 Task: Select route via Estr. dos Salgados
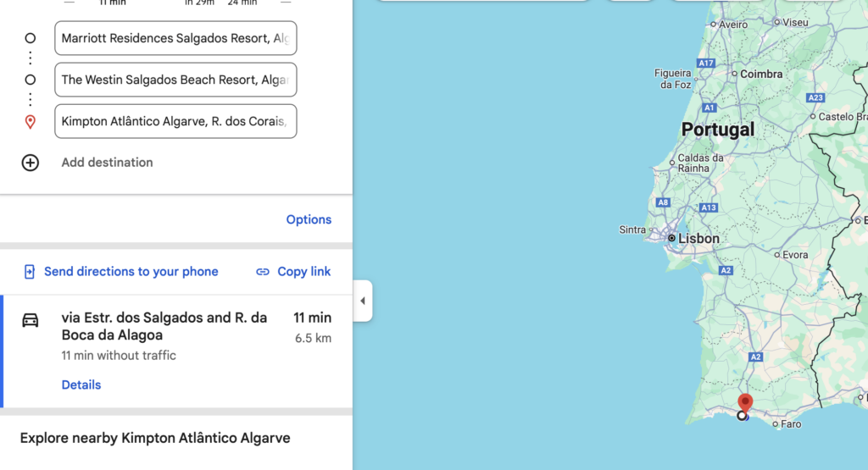(164, 326)
